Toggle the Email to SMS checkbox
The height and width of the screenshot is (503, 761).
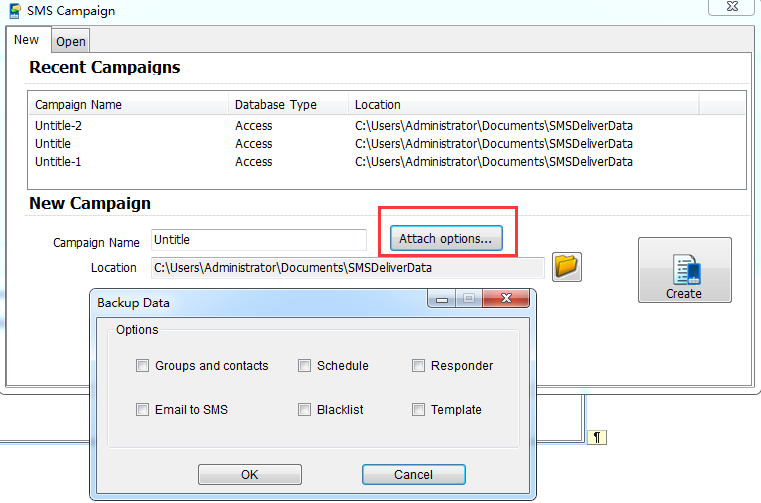tap(142, 410)
